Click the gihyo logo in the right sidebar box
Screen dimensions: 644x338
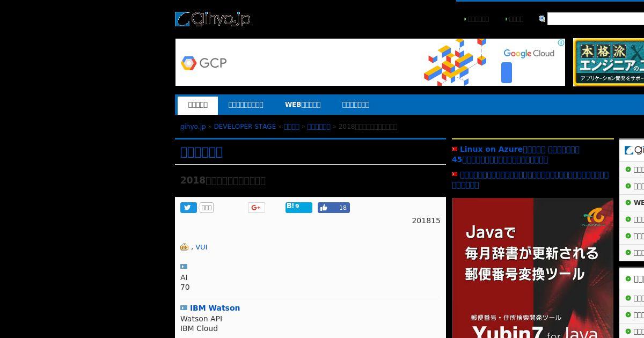(x=634, y=150)
